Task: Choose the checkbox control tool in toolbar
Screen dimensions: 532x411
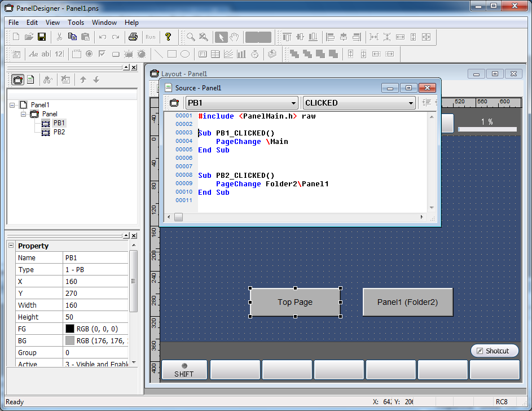Action: pos(102,54)
